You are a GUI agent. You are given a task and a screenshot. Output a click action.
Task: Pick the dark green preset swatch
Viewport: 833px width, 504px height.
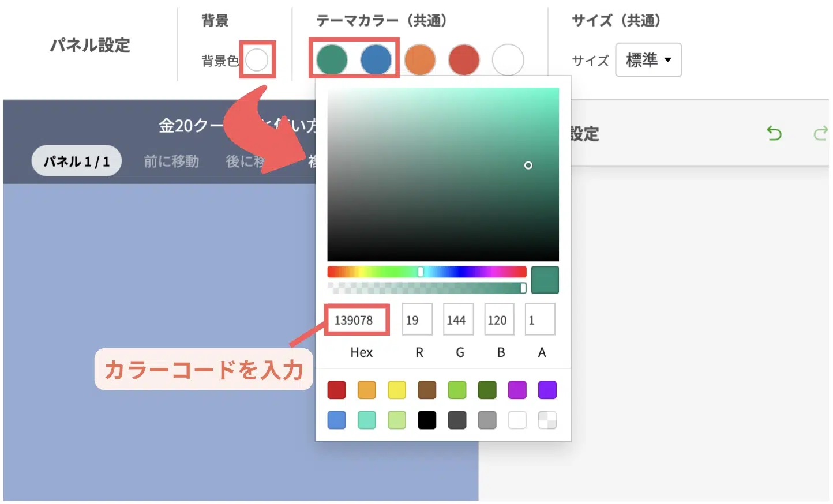point(487,390)
